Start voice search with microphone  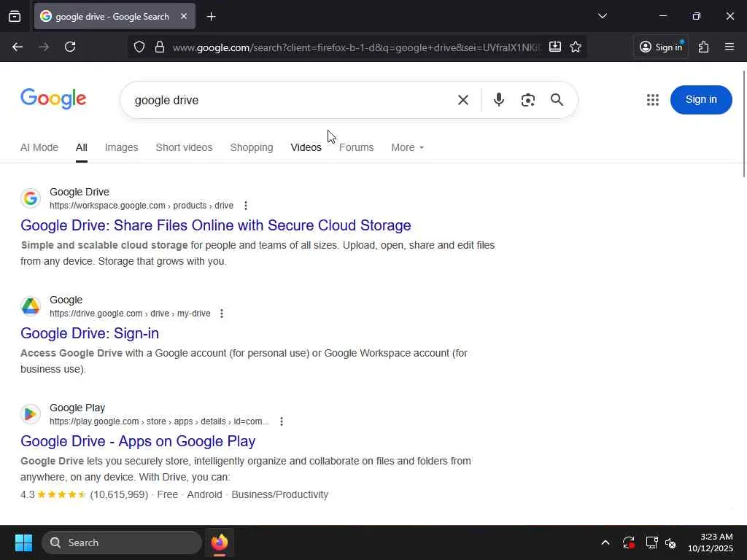click(499, 99)
